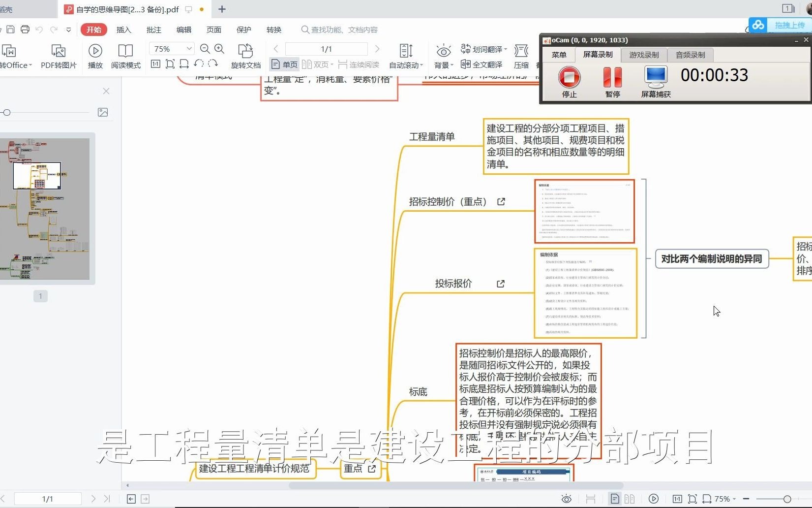Open link icon beside 招标控制价（重点）
The height and width of the screenshot is (508, 812).
point(501,201)
